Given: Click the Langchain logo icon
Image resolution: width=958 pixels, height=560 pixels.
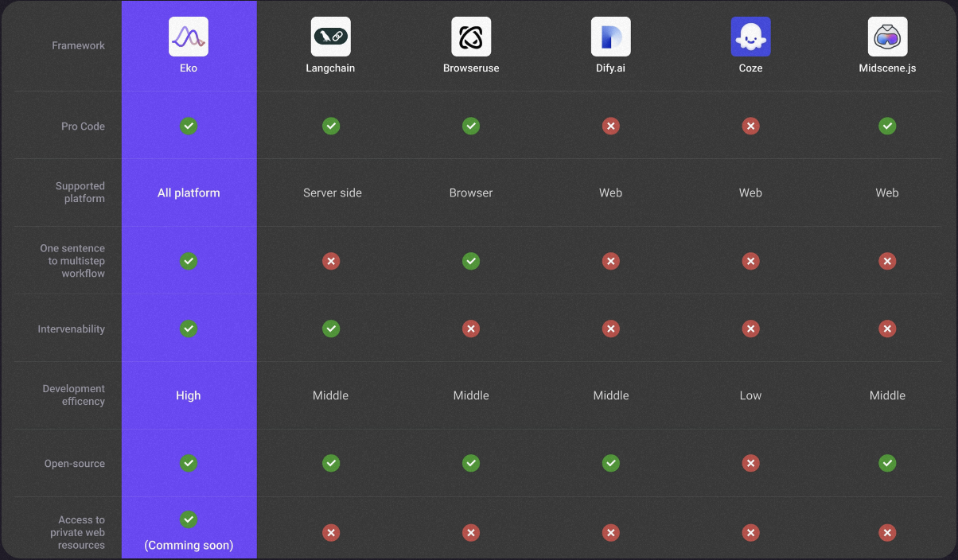Looking at the screenshot, I should [331, 37].
